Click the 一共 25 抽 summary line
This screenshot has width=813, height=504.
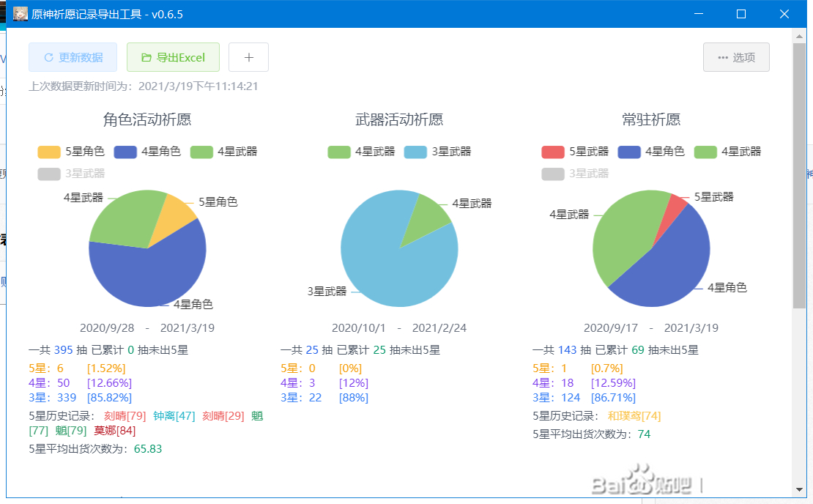pyautogui.click(x=360, y=350)
